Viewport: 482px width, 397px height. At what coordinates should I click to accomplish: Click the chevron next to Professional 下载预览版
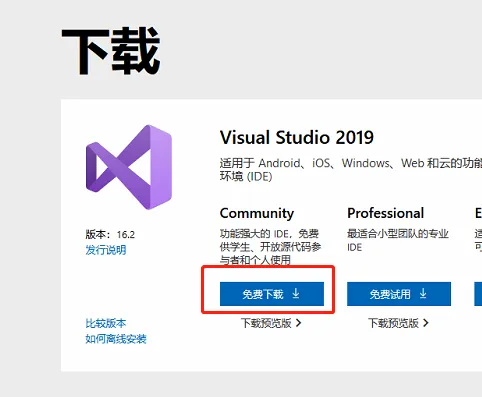click(x=426, y=323)
